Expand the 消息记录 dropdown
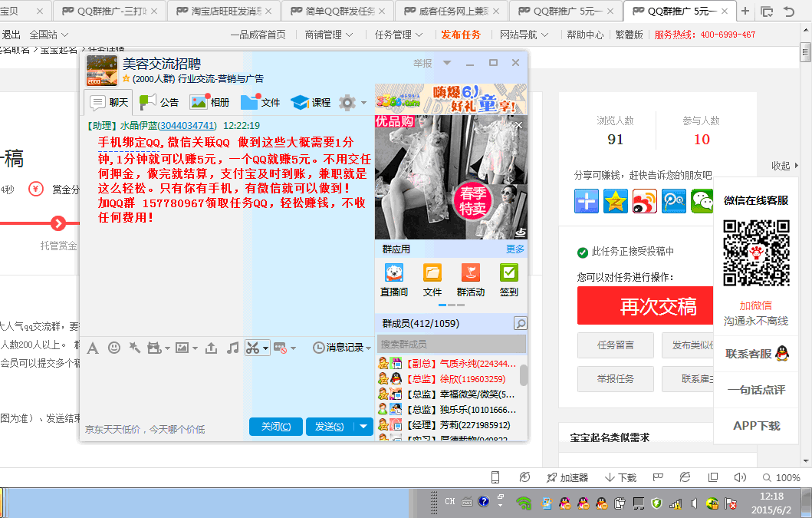Image resolution: width=812 pixels, height=518 pixels. pos(368,348)
